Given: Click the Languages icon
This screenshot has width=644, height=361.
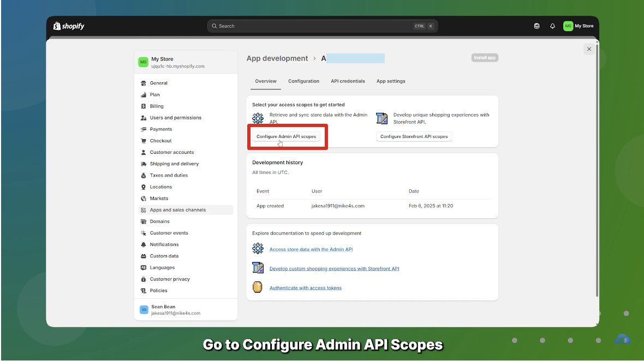Looking at the screenshot, I should tap(144, 267).
